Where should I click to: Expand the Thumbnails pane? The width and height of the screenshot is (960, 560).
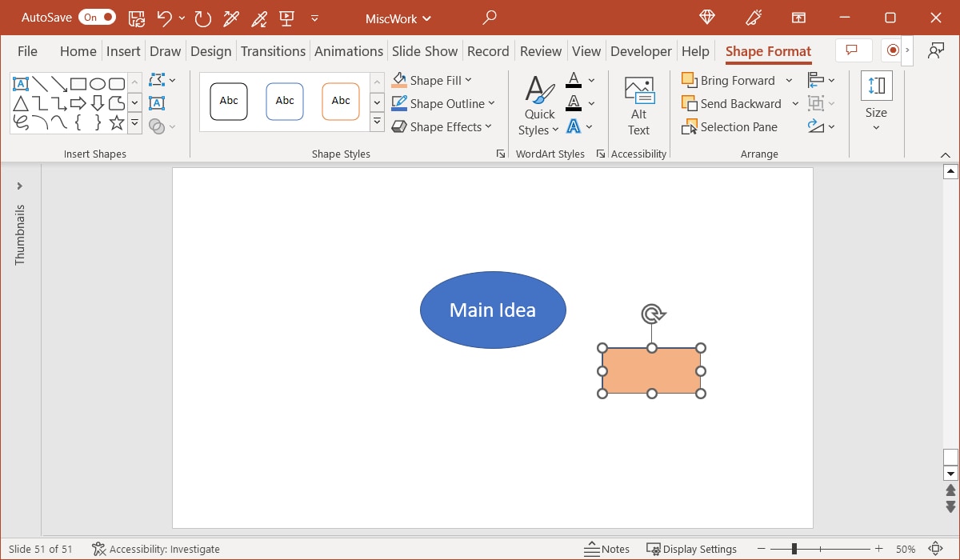pyautogui.click(x=20, y=188)
